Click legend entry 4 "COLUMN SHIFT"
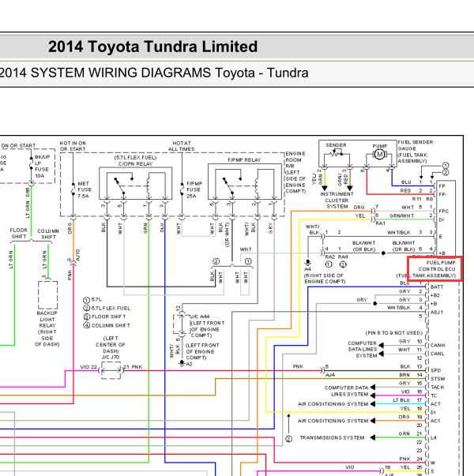474x476 pixels. pos(107,325)
